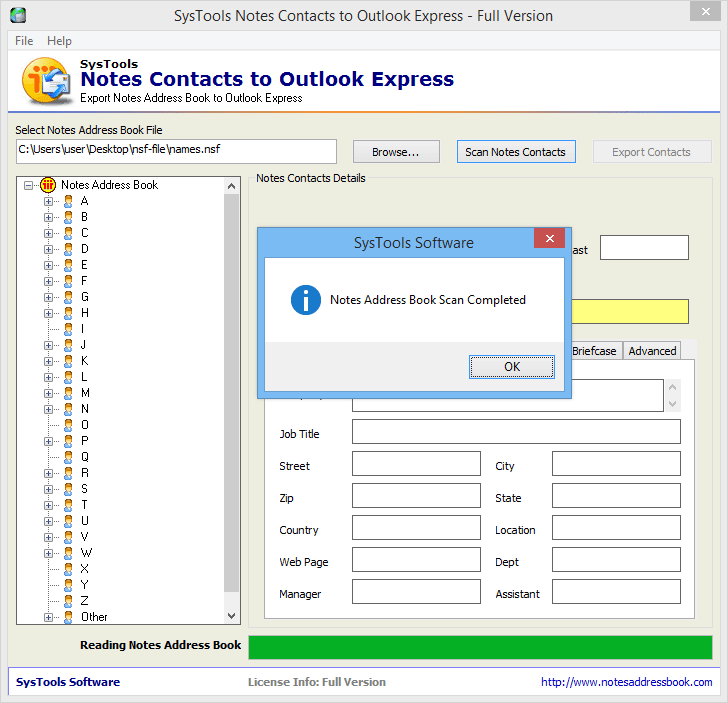Expand the V contacts node

pyautogui.click(x=48, y=537)
